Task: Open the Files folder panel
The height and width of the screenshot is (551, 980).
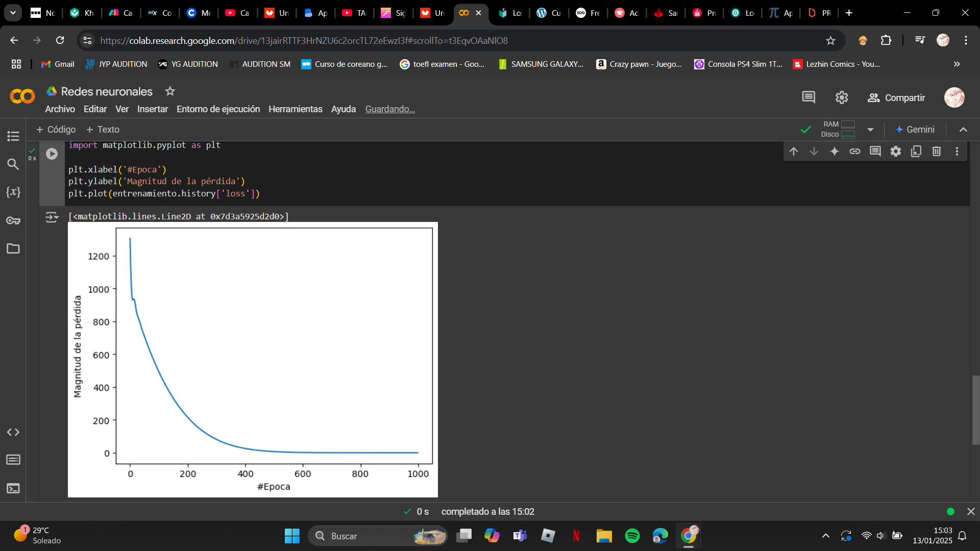Action: tap(13, 248)
